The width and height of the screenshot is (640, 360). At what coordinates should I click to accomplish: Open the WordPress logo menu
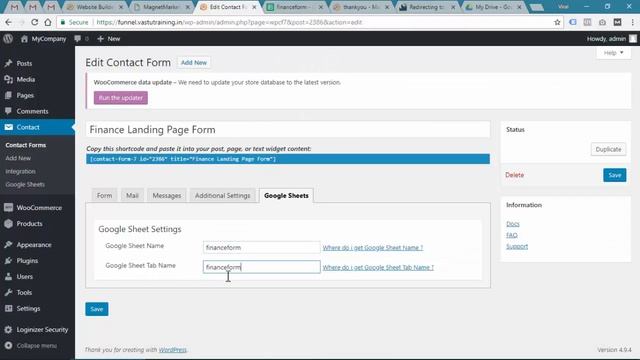pyautogui.click(x=8, y=39)
